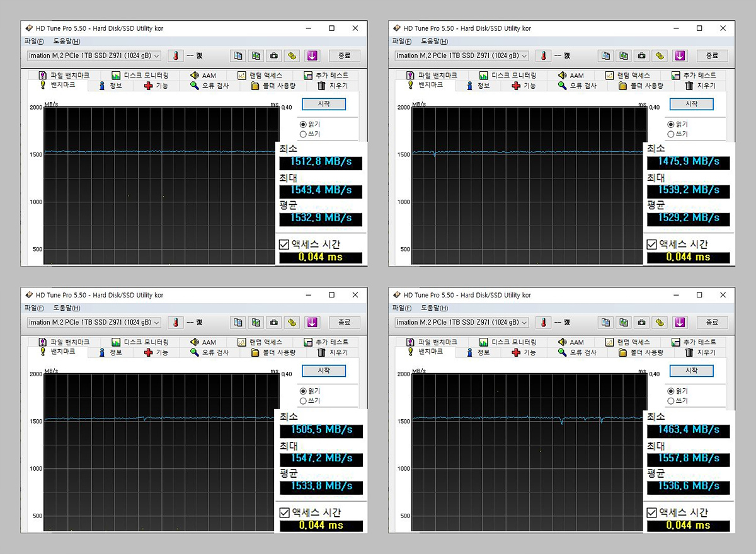Click thermometer temperature icon in top-right window

point(544,55)
